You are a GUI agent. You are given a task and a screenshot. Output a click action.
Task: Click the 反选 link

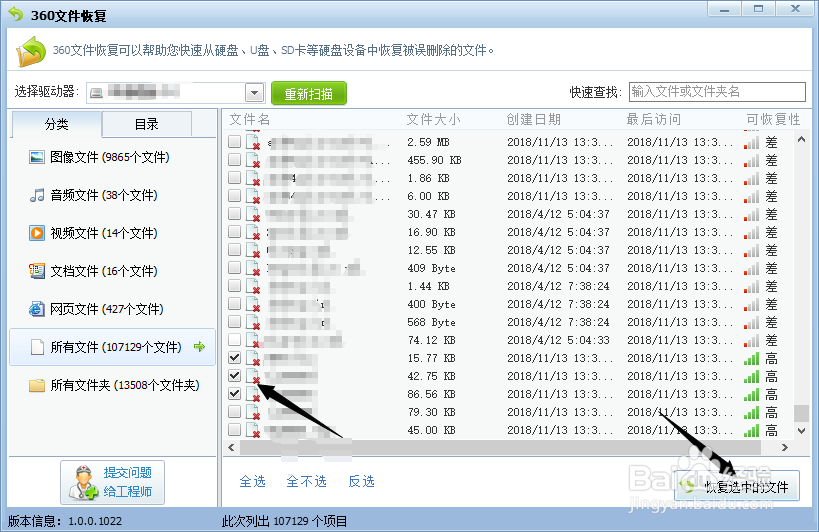pos(361,481)
